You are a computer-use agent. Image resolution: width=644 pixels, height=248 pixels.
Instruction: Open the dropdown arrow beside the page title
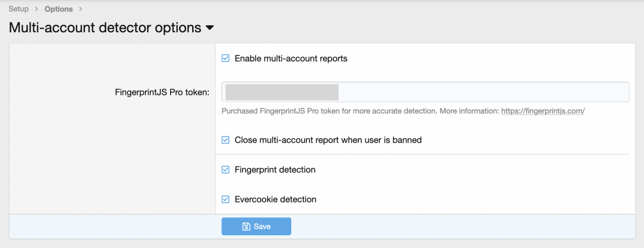pyautogui.click(x=210, y=28)
